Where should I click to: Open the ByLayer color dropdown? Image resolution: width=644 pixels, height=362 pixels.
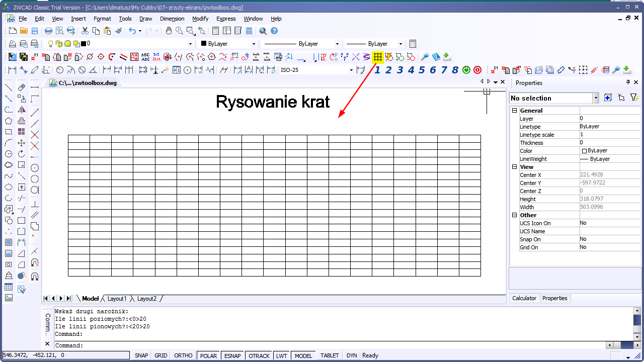[228, 44]
